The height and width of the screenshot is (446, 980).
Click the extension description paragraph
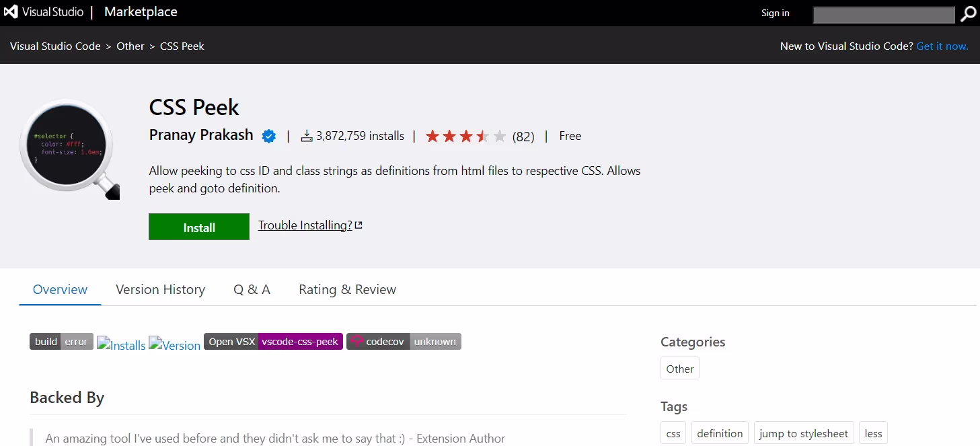(x=395, y=180)
